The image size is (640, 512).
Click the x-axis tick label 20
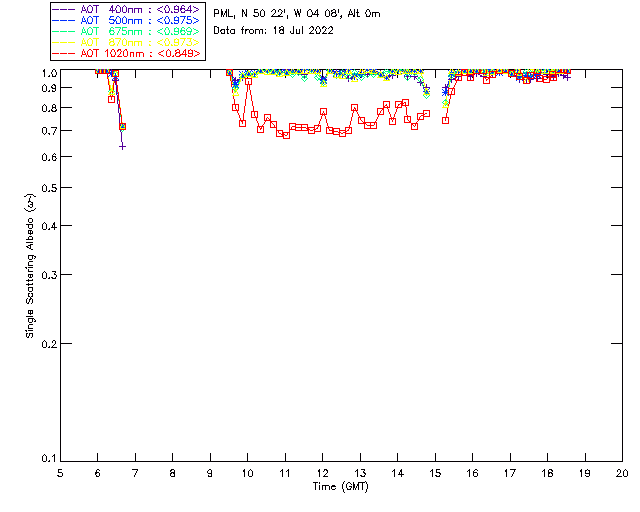tap(622, 473)
